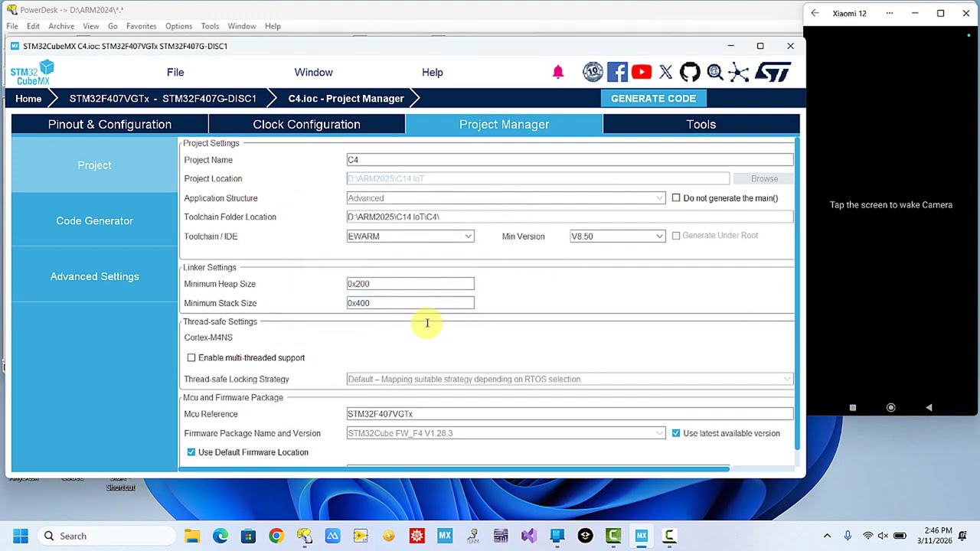Tap the Android square recents button
This screenshot has height=551, width=980.
pos(852,408)
